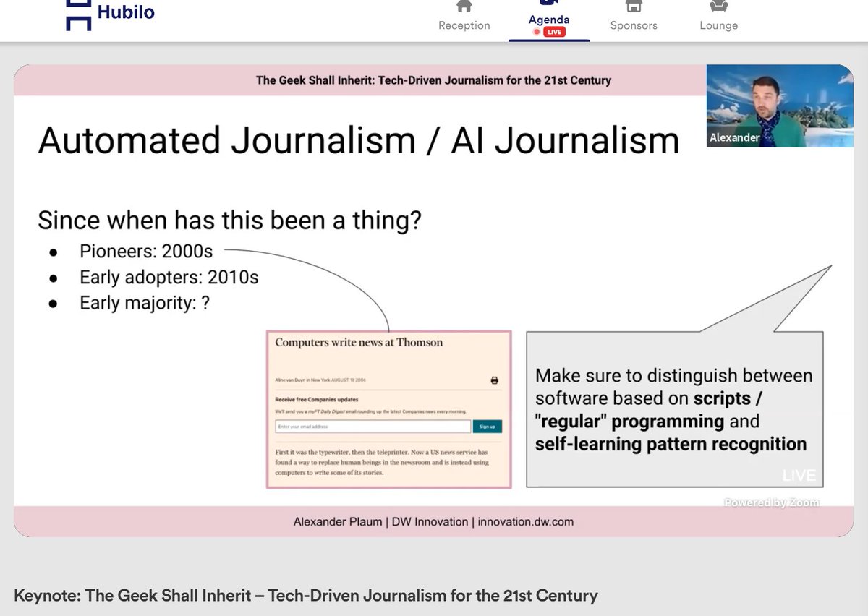This screenshot has width=868, height=616.
Task: Click the 'Computers write news at Thomson' headline
Action: point(359,343)
